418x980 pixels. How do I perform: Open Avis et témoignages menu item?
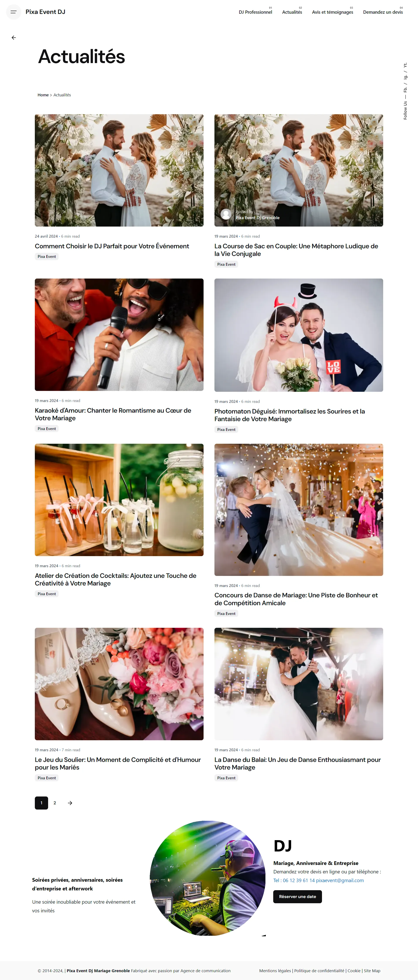coord(332,12)
